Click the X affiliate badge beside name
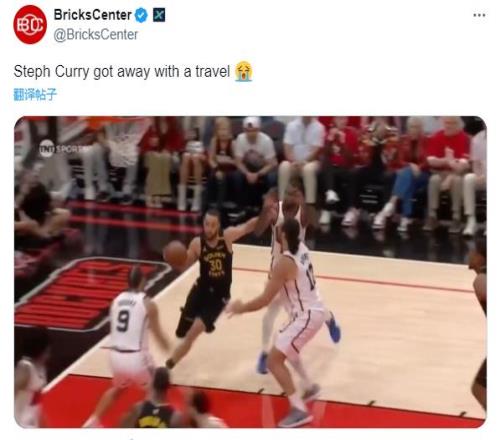 point(159,15)
